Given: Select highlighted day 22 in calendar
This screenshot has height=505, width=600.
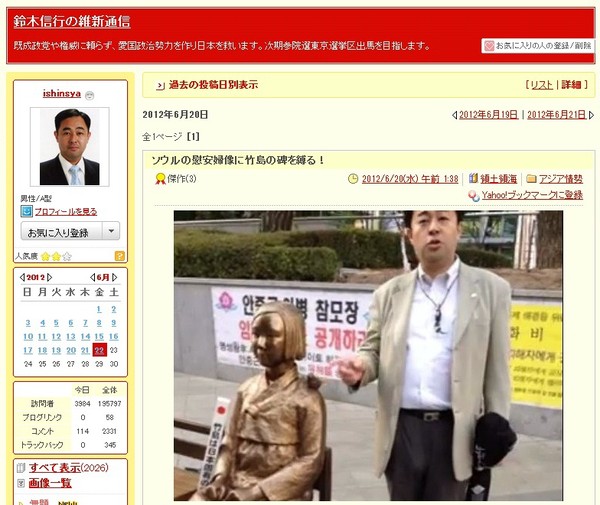Looking at the screenshot, I should [x=99, y=350].
